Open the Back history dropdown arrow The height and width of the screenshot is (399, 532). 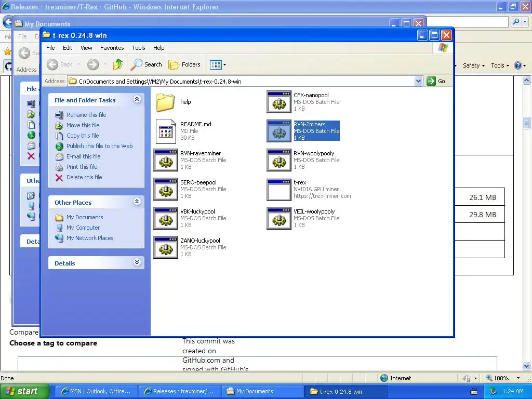79,64
